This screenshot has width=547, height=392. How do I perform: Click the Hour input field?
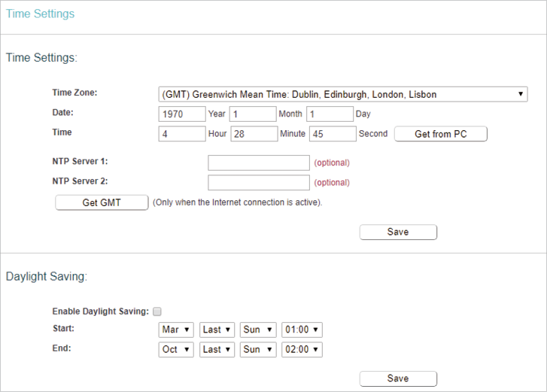tap(182, 134)
